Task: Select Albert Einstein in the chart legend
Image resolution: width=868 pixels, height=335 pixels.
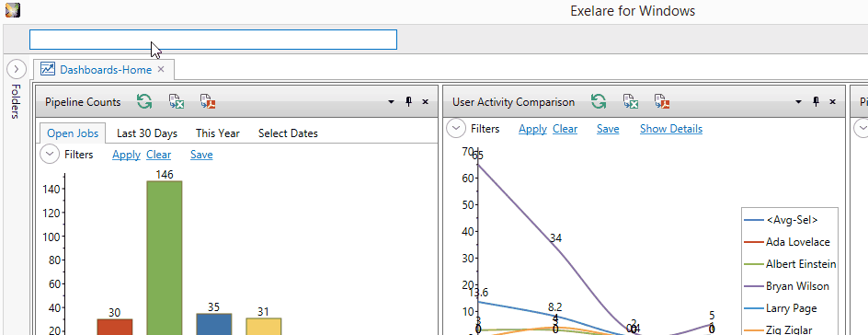Action: coord(801,264)
